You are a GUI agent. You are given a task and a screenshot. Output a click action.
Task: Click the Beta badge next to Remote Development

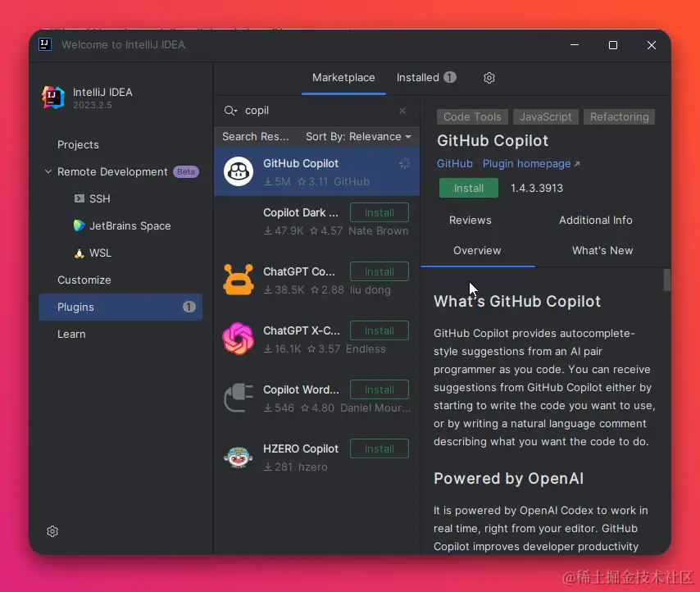tap(186, 172)
